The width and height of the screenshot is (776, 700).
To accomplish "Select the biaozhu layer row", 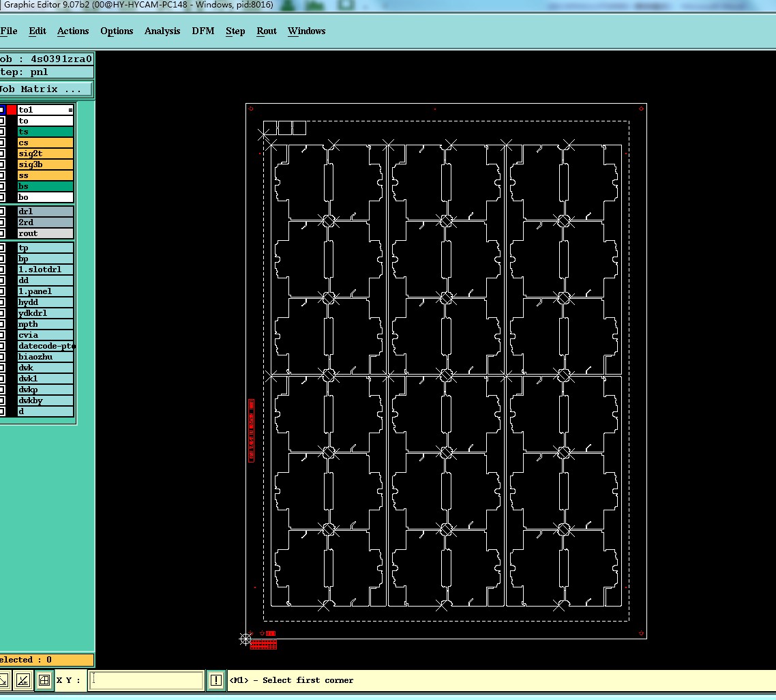I will pyautogui.click(x=46, y=357).
